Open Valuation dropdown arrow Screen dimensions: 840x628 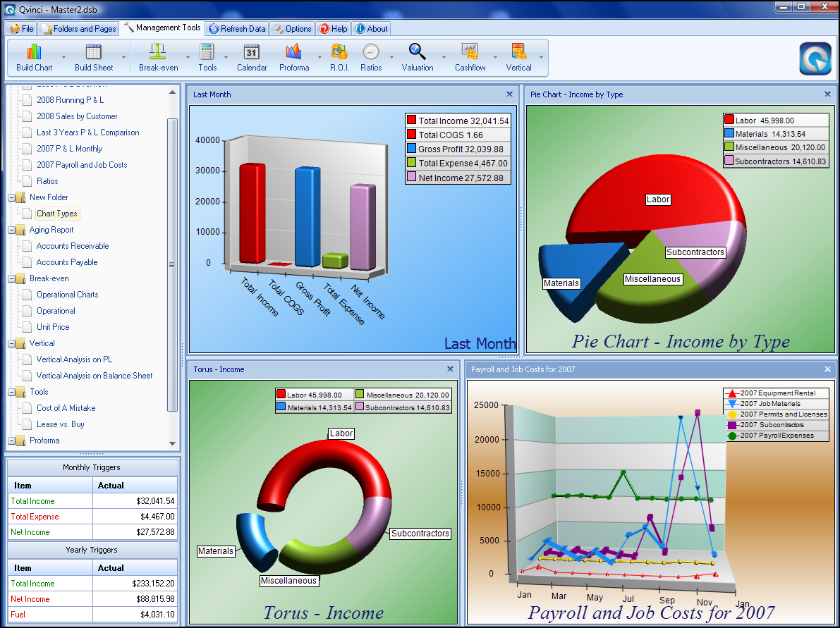(x=444, y=57)
